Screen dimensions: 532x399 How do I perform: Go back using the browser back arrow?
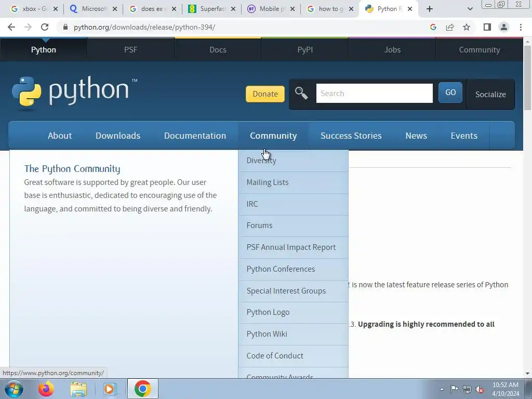tap(11, 27)
